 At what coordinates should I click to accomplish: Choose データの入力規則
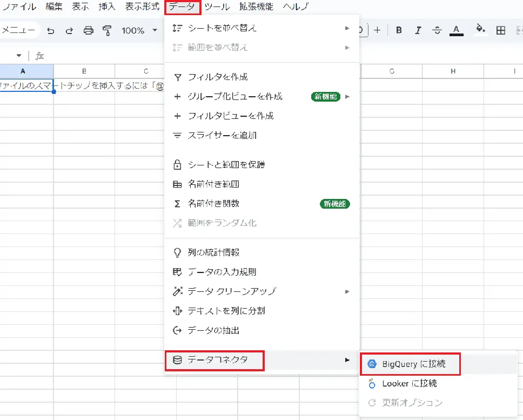click(x=261, y=272)
